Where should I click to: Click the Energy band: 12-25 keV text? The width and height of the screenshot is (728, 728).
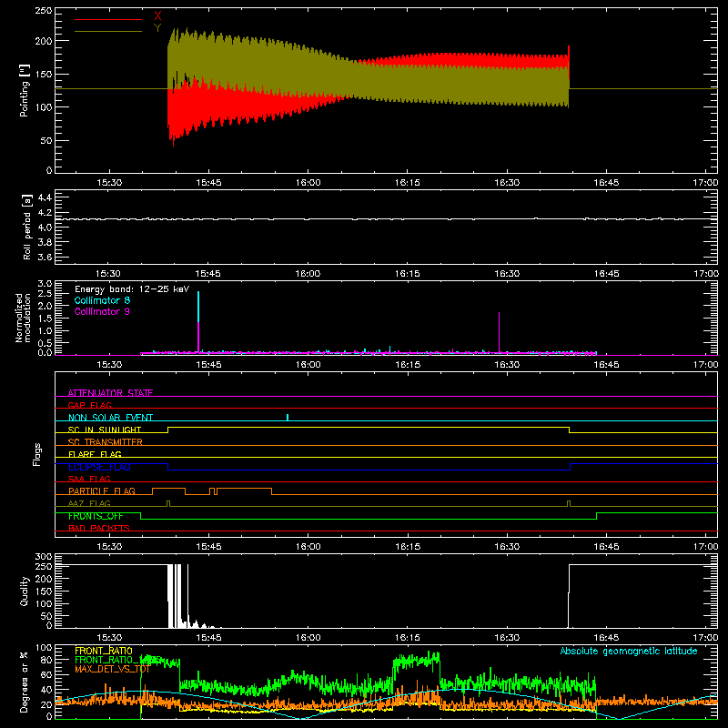132,289
